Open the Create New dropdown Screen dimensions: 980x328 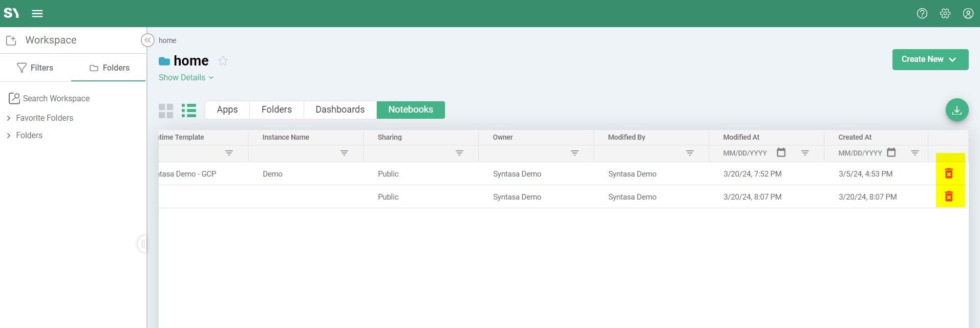930,59
